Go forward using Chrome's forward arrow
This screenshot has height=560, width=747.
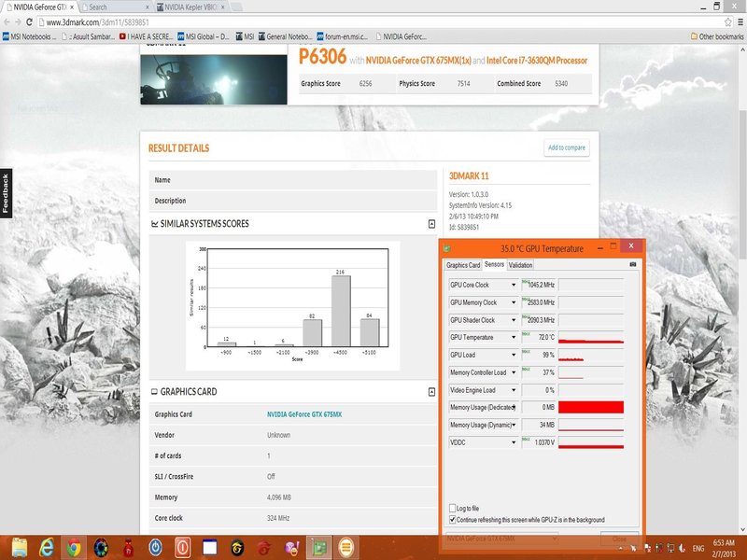pos(18,21)
